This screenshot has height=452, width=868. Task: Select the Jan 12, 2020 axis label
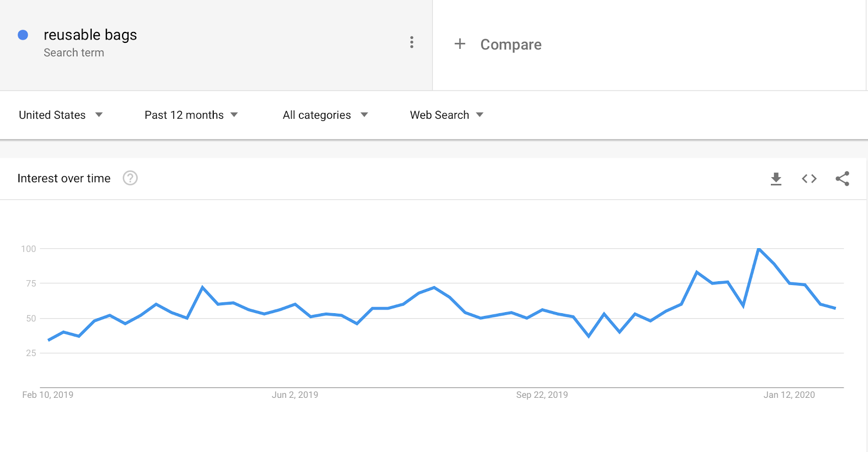tap(789, 395)
